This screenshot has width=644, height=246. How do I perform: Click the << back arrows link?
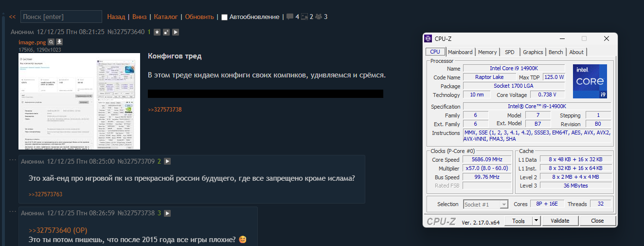point(13,17)
